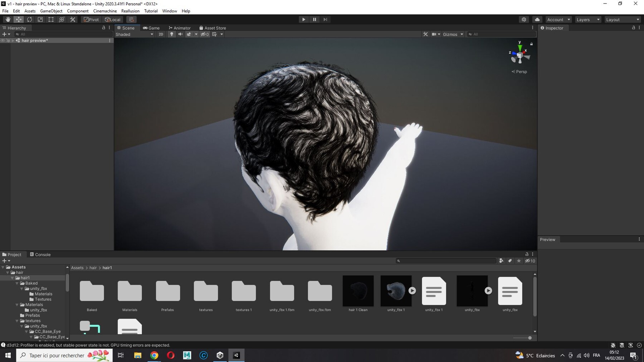Toggle scene audio
The height and width of the screenshot is (362, 644).
pos(180,34)
